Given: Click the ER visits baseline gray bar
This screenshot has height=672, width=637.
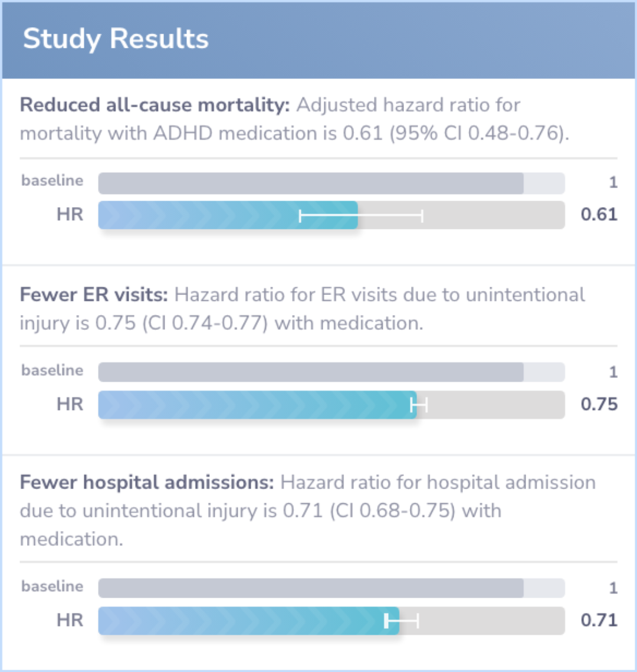Looking at the screenshot, I should pos(311,372).
